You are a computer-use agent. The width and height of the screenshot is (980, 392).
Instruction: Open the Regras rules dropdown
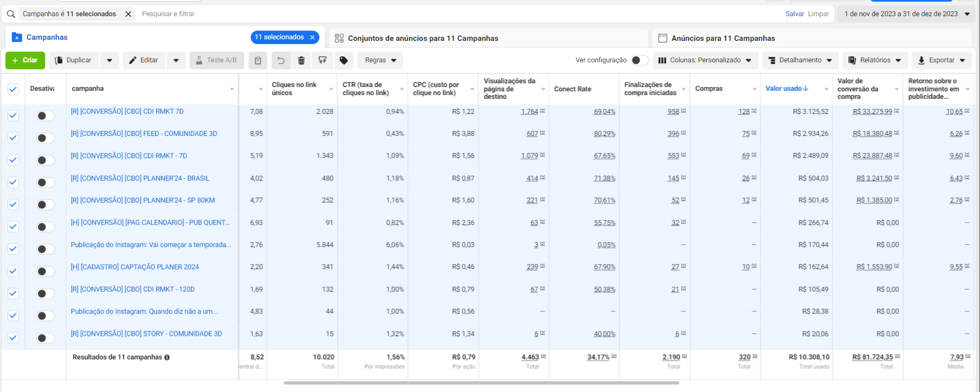(x=381, y=60)
